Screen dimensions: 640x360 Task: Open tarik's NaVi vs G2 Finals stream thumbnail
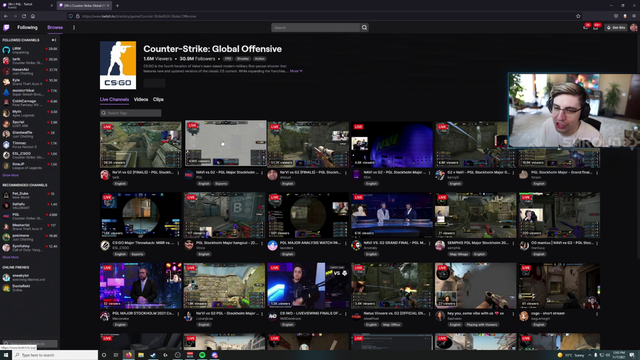point(141,144)
